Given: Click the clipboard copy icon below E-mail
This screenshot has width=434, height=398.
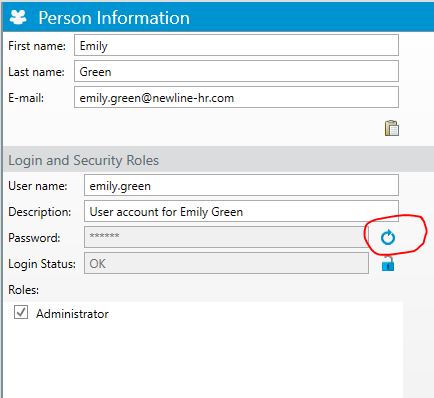Looking at the screenshot, I should pos(392,128).
